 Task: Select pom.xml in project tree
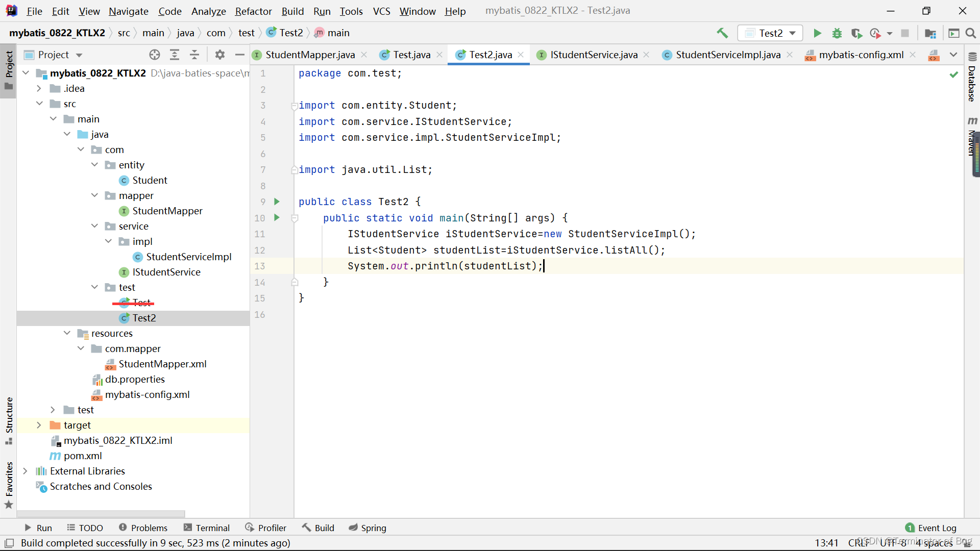pyautogui.click(x=82, y=456)
